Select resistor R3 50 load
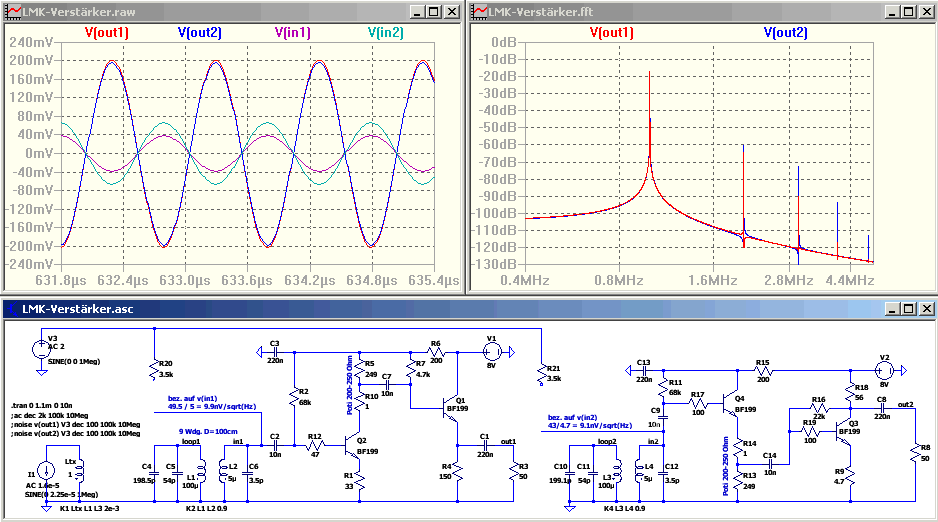The height and width of the screenshot is (522, 938). 513,472
